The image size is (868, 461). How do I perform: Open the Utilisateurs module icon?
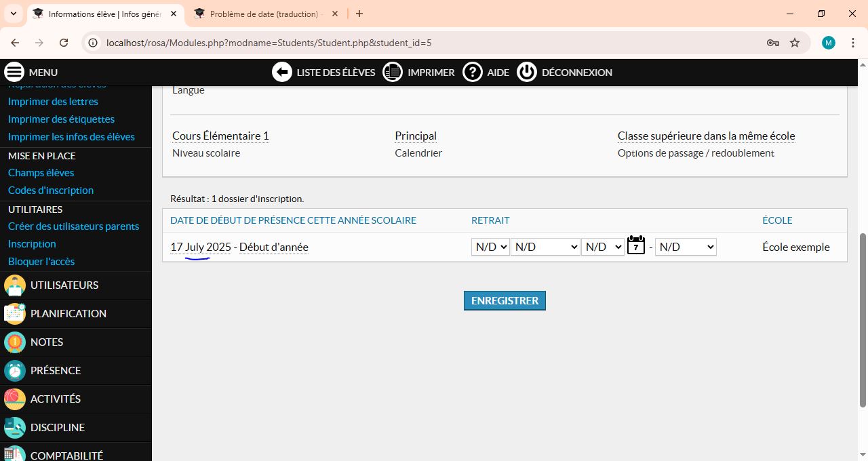click(x=15, y=285)
